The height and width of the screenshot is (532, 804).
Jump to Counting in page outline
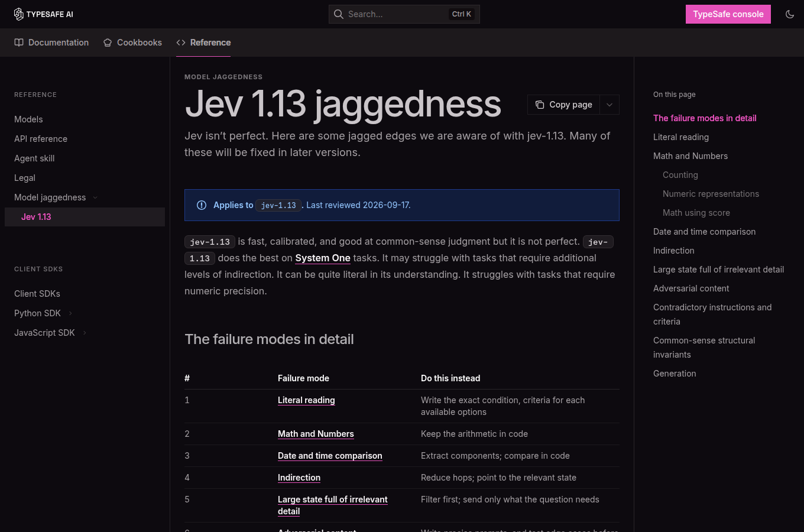(680, 175)
